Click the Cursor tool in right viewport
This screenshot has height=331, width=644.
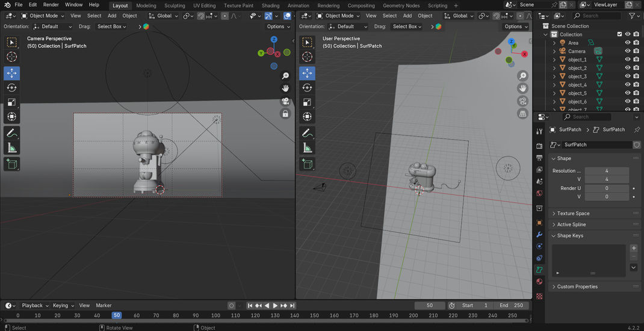307,57
